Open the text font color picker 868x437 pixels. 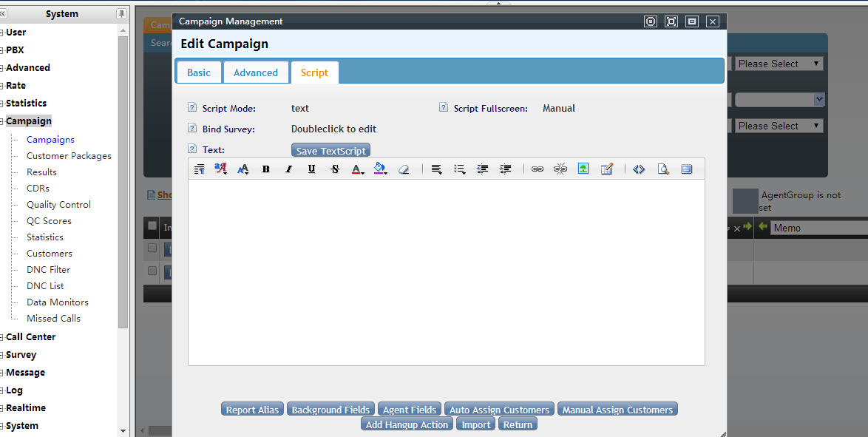(358, 169)
